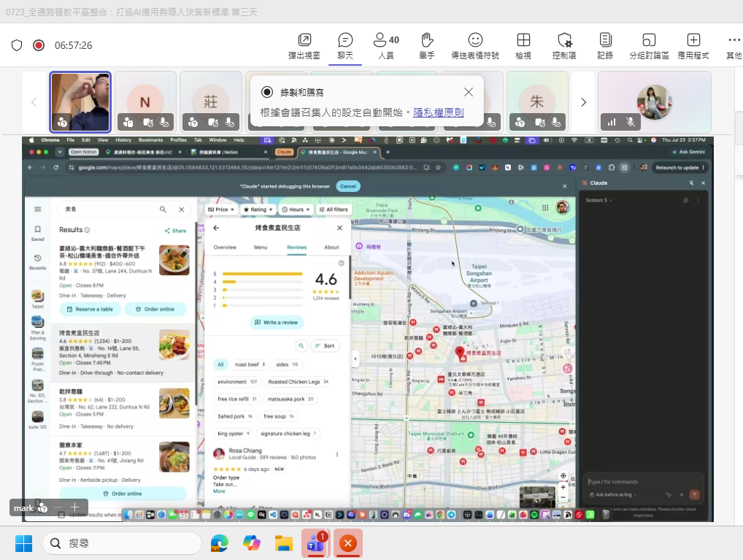Go to previous participants page arrow

point(34,102)
